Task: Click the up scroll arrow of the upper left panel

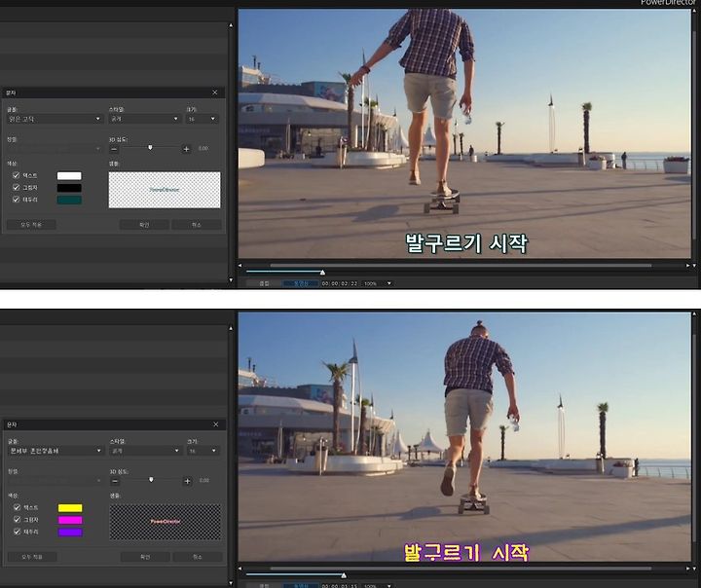Action: [x=231, y=25]
